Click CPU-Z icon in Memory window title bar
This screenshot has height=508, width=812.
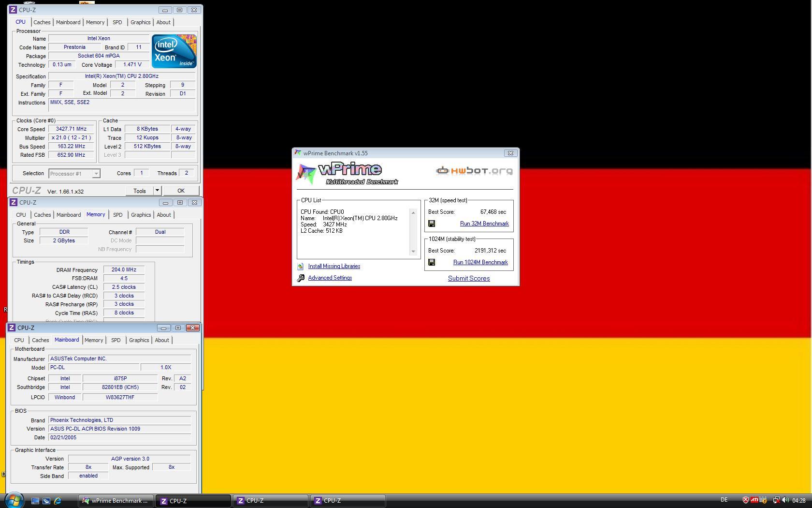point(13,202)
